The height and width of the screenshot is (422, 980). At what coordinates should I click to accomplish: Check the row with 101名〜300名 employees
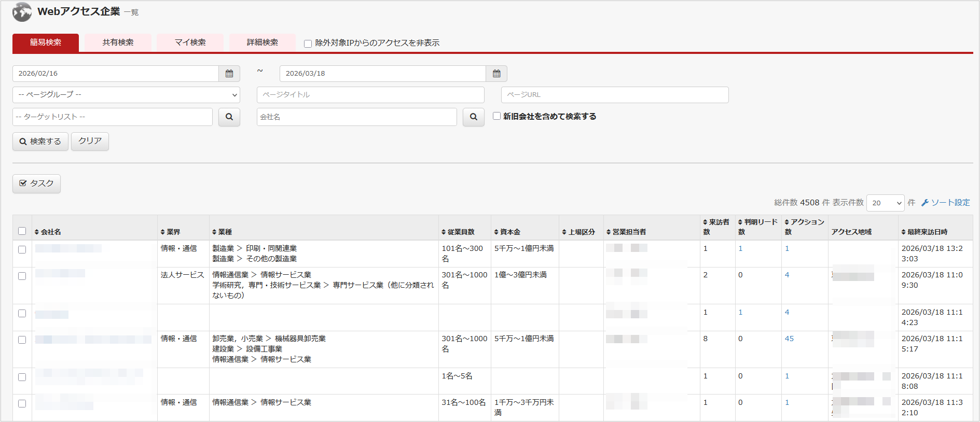pyautogui.click(x=22, y=249)
